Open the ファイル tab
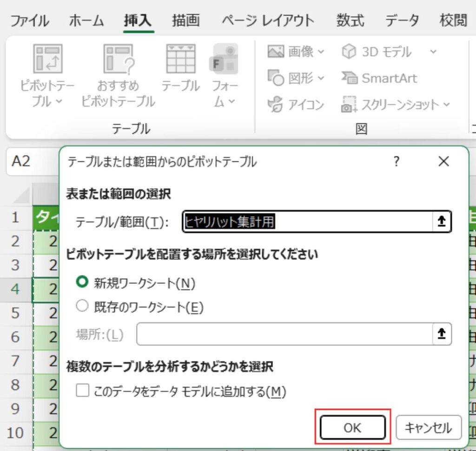 (x=29, y=20)
